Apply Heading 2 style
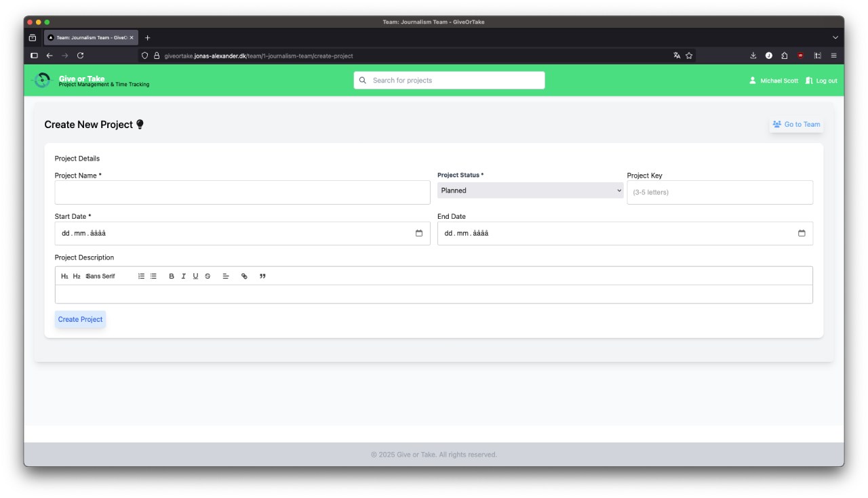The width and height of the screenshot is (868, 498). 77,276
